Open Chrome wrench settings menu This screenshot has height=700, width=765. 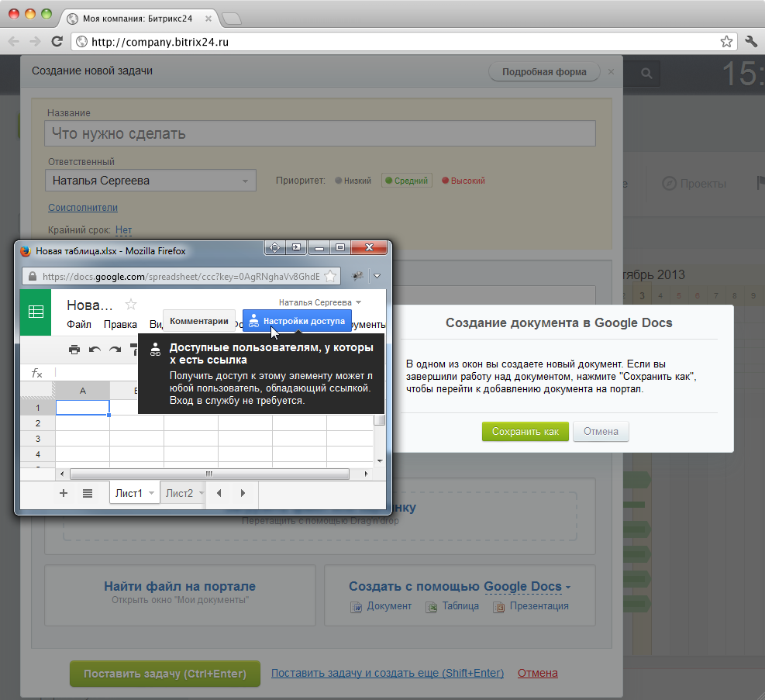751,41
